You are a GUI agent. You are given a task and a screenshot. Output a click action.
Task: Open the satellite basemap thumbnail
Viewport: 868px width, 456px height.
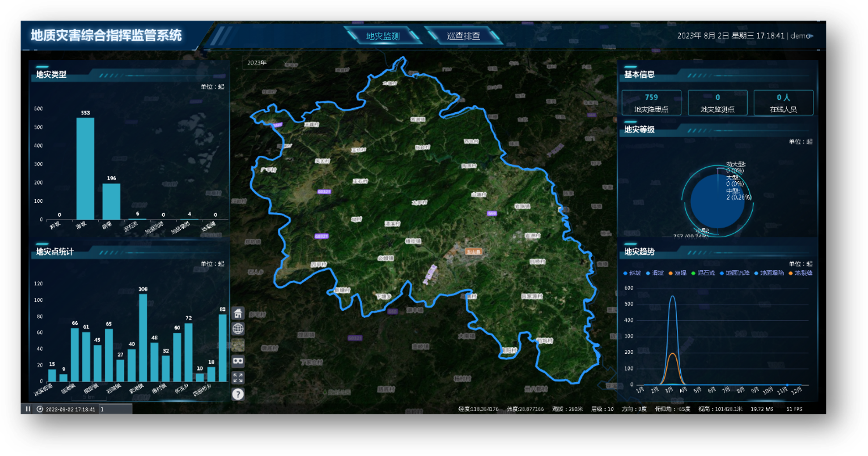click(238, 345)
